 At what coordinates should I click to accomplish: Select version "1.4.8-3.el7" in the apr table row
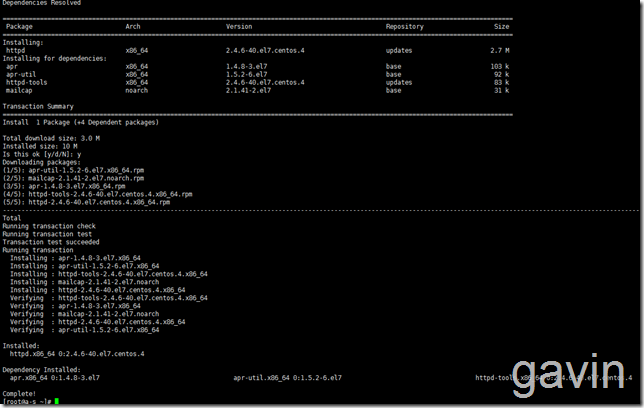(246, 67)
